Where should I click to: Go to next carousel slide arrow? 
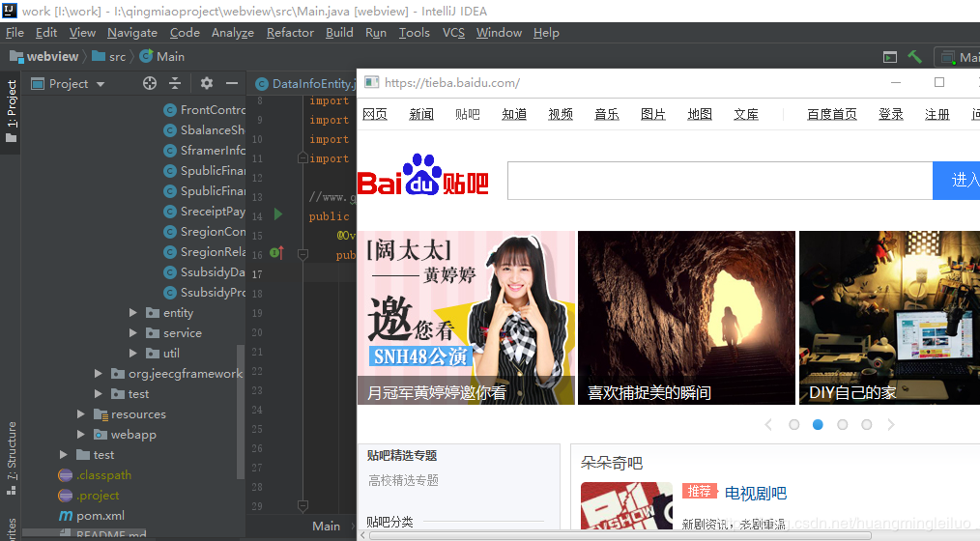point(891,425)
